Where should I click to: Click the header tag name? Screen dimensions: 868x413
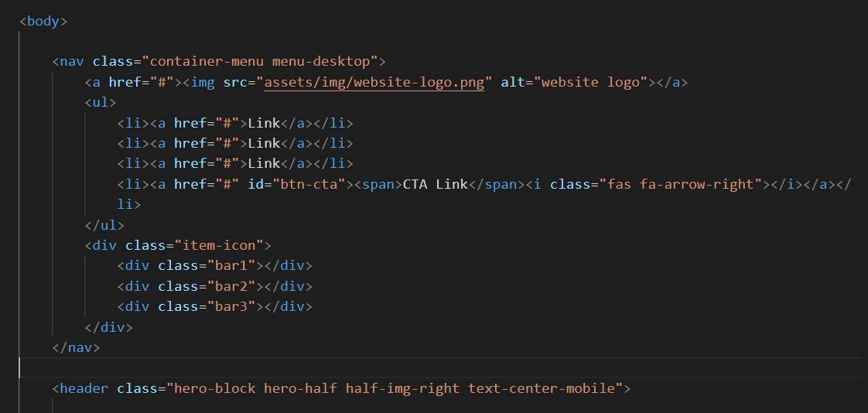click(84, 389)
